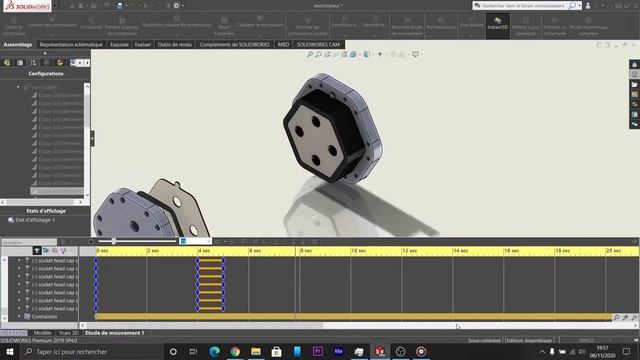The height and width of the screenshot is (360, 640).
Task: Switch to the Outils de rendu tab
Action: click(x=175, y=44)
